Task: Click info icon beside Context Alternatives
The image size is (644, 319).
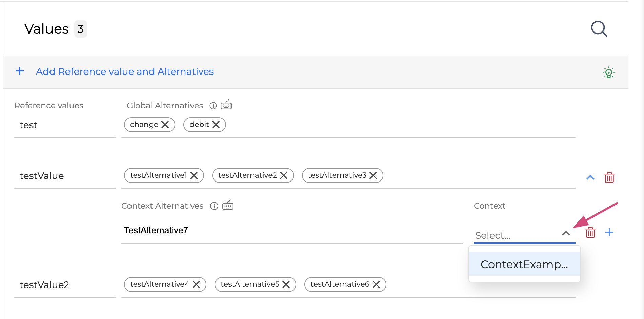Action: [x=214, y=206]
